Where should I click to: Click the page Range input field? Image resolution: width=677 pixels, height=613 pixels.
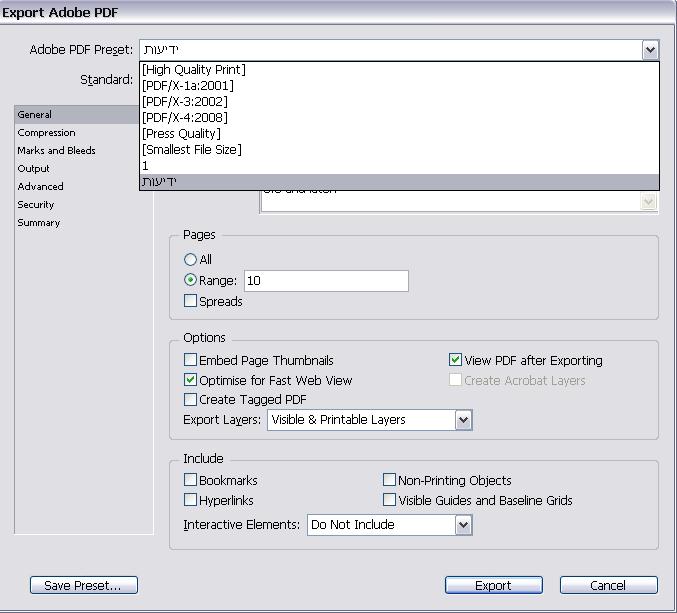pos(325,281)
